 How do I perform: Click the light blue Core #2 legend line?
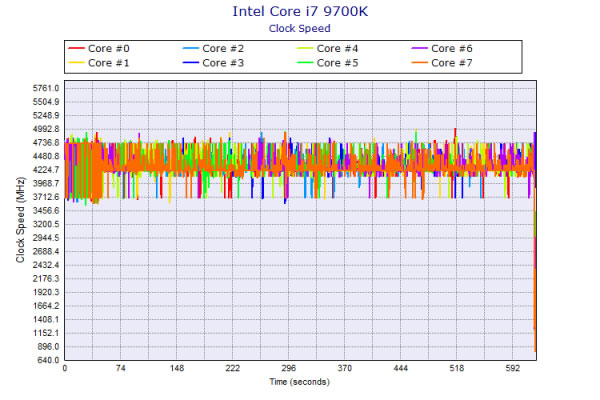191,48
